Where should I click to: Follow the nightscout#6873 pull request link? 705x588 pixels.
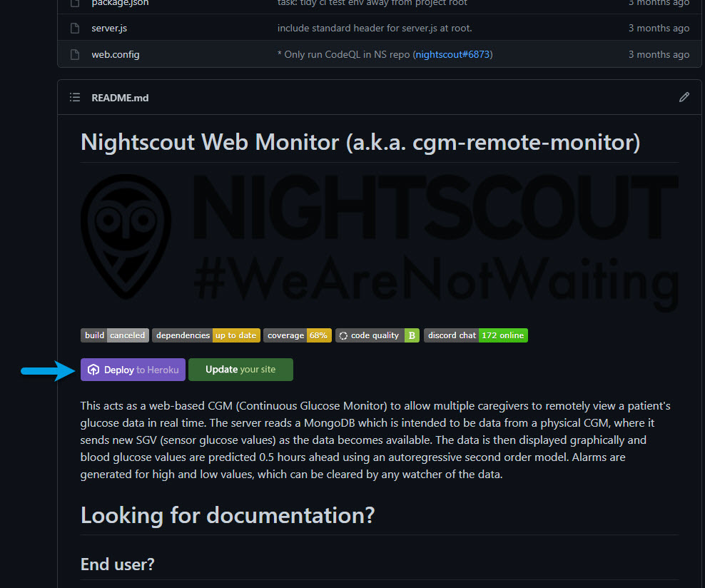pos(452,54)
